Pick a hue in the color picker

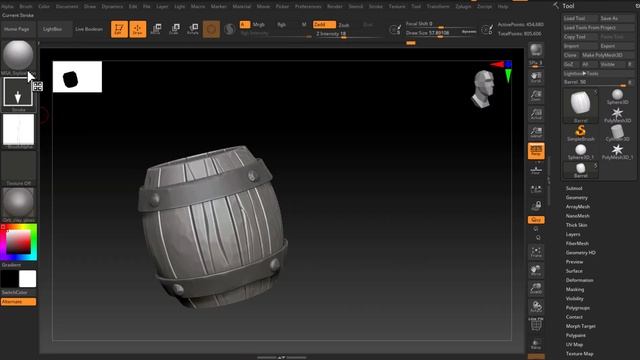pyautogui.click(x=18, y=242)
